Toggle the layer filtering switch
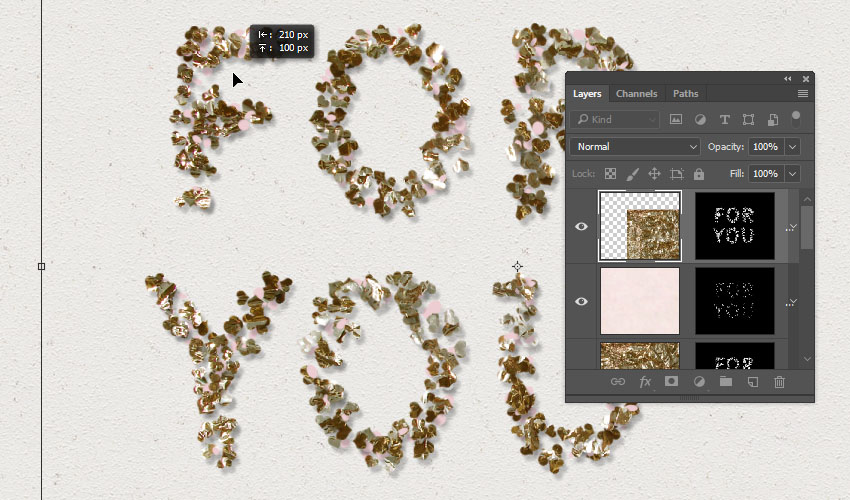The height and width of the screenshot is (500, 850). (796, 117)
